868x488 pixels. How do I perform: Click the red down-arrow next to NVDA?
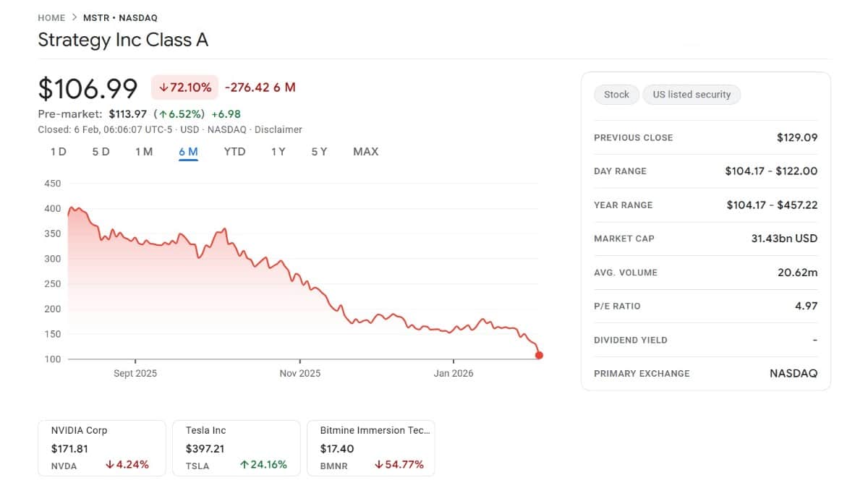110,464
